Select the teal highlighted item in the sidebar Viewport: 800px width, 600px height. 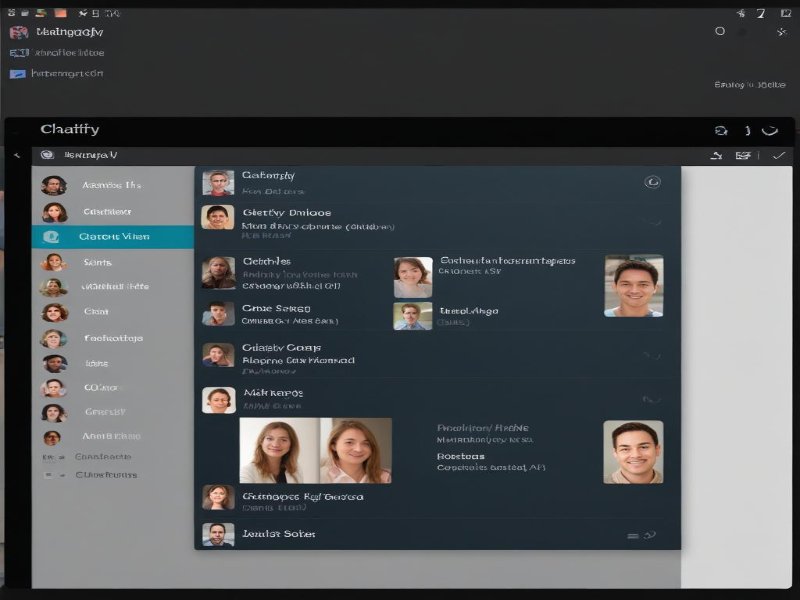tap(113, 237)
